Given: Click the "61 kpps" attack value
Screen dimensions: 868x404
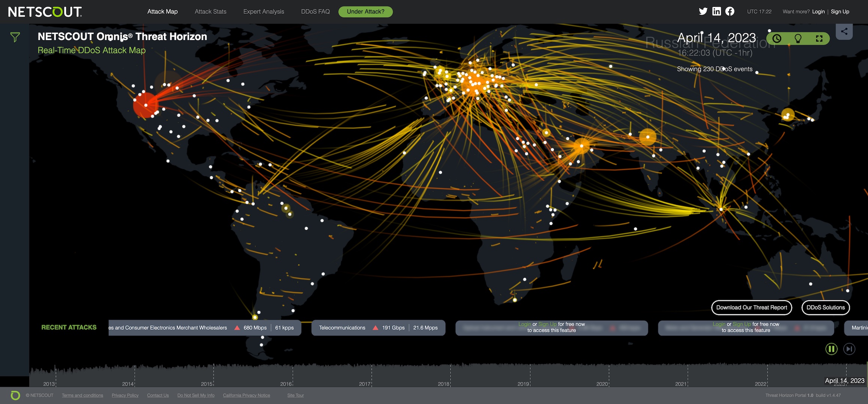Looking at the screenshot, I should tap(284, 328).
